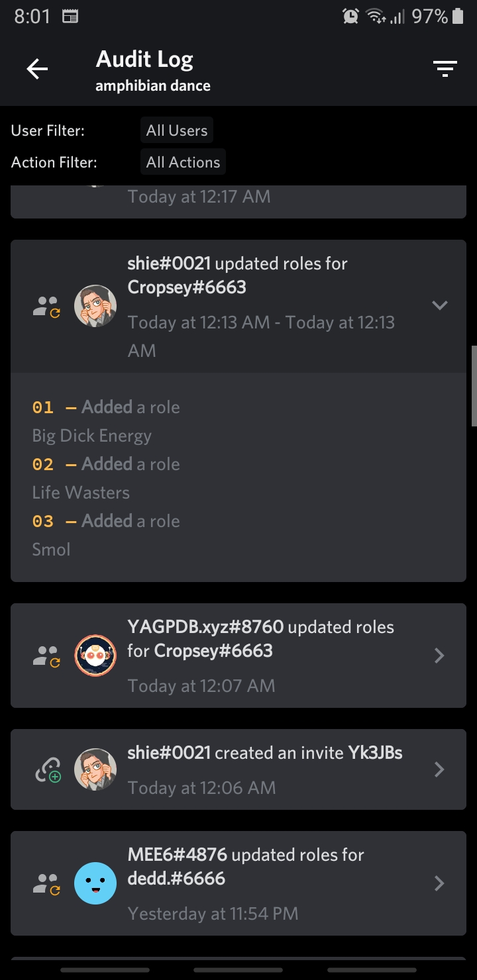Collapse the shie#0021 updated roles entry
This screenshot has width=477, height=980.
click(439, 306)
